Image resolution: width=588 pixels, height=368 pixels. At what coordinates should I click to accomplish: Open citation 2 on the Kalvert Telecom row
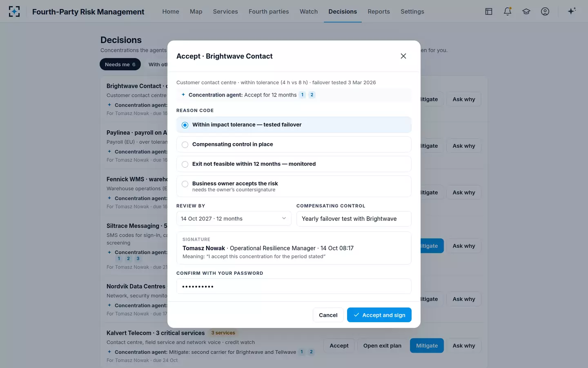[x=311, y=352]
